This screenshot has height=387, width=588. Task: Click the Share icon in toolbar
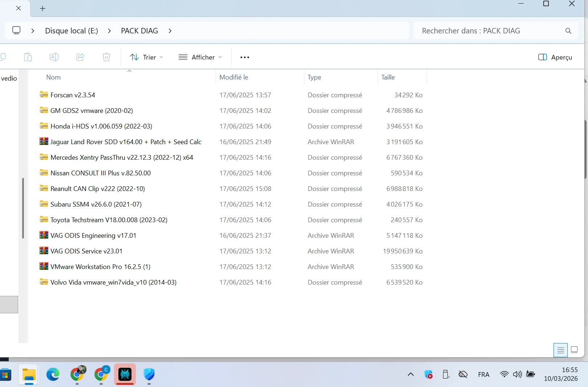80,57
